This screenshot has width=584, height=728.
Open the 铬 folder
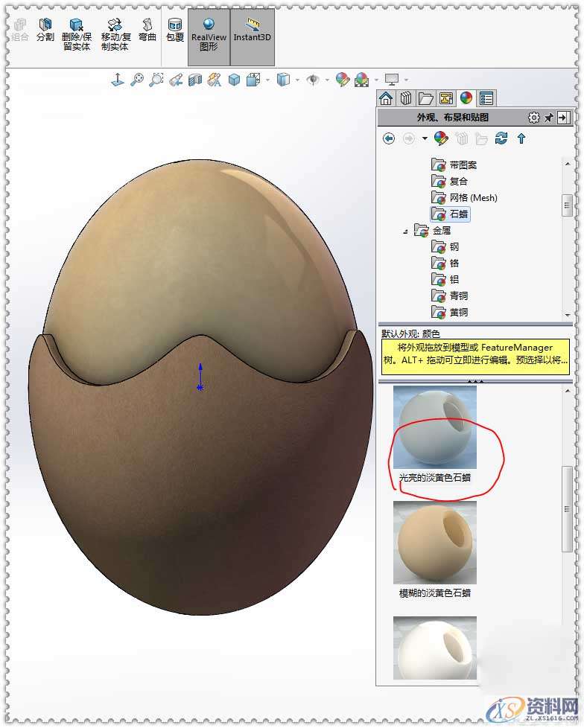[x=445, y=264]
